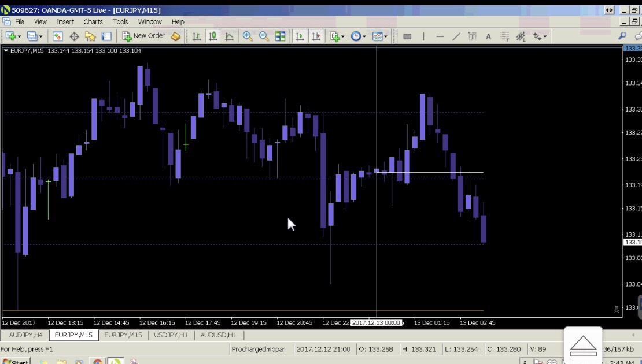This screenshot has width=642, height=364.
Task: Select the Horizontal Line tool
Action: click(x=440, y=36)
